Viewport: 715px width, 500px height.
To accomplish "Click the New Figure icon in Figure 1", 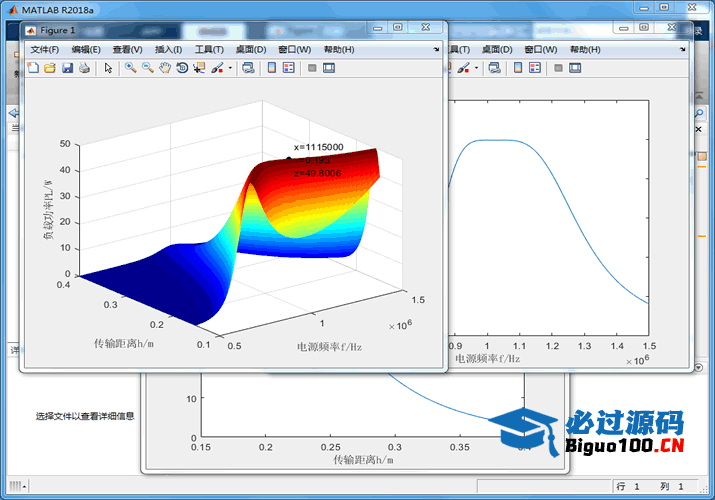I will pyautogui.click(x=32, y=68).
